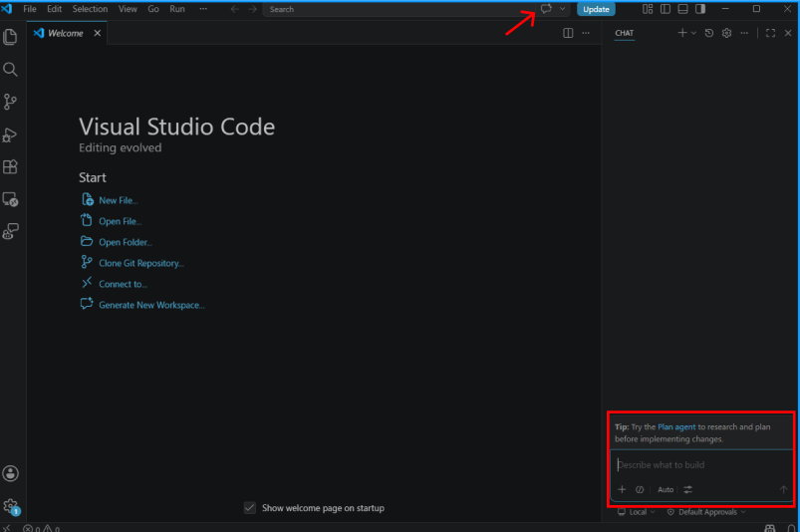
Task: Open chat panel more actions
Action: [x=744, y=33]
